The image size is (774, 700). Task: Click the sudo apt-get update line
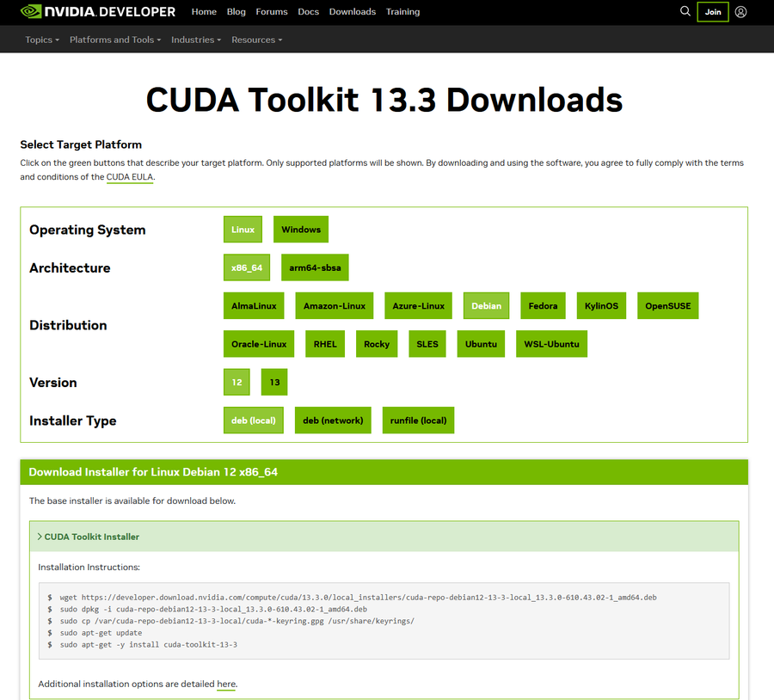click(x=101, y=633)
